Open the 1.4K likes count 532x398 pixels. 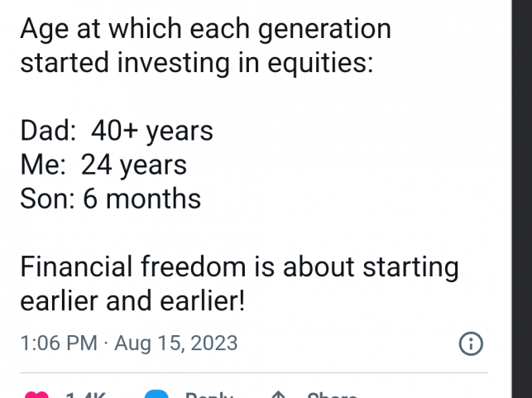click(x=84, y=395)
